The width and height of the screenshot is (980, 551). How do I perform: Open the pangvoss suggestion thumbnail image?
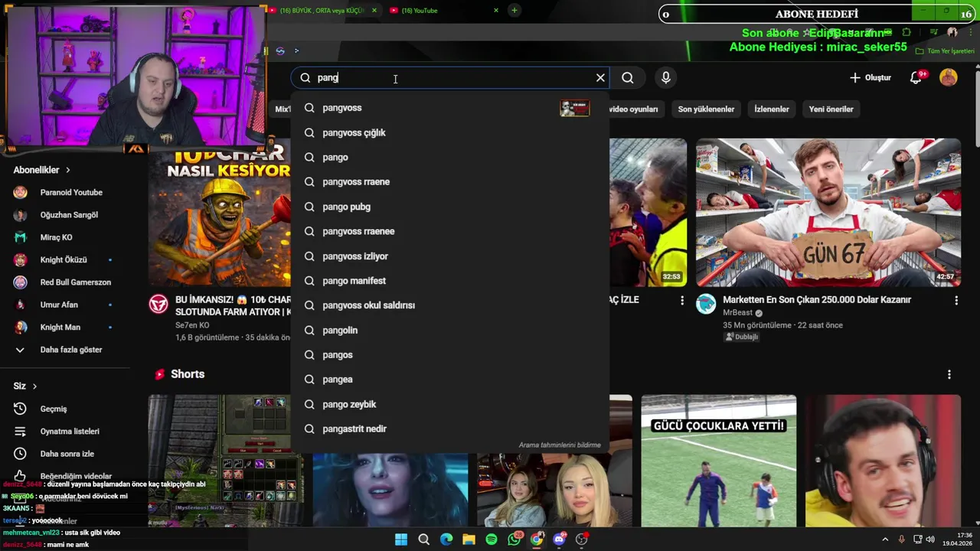(x=574, y=108)
